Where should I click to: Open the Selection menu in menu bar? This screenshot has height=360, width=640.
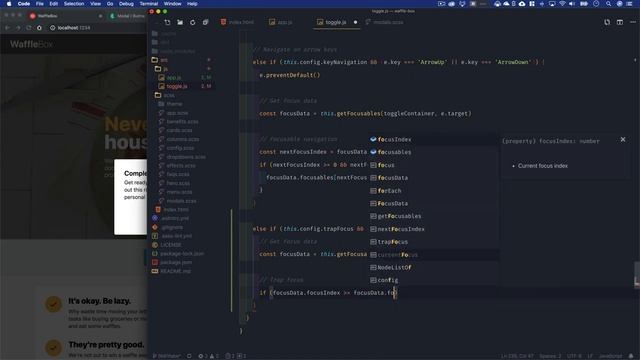click(74, 4)
